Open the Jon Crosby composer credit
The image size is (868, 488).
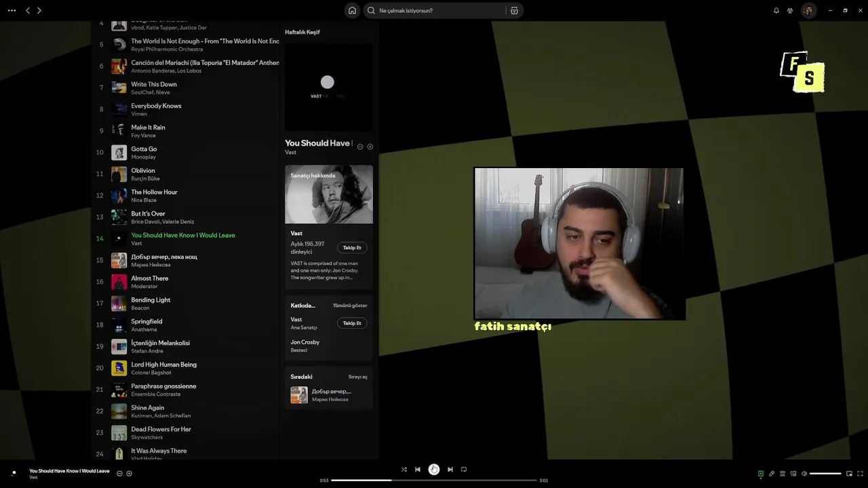(305, 342)
